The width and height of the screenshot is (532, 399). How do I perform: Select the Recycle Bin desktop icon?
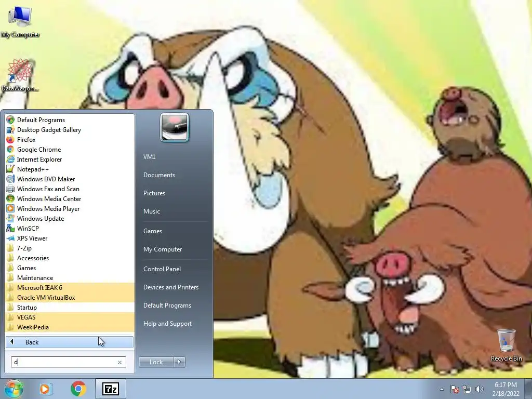coord(506,345)
